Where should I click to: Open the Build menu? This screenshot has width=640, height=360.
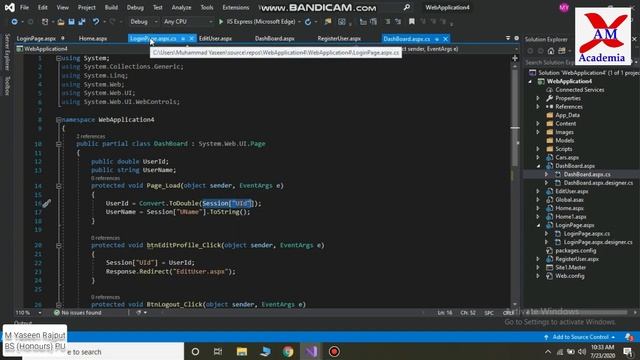coord(111,7)
